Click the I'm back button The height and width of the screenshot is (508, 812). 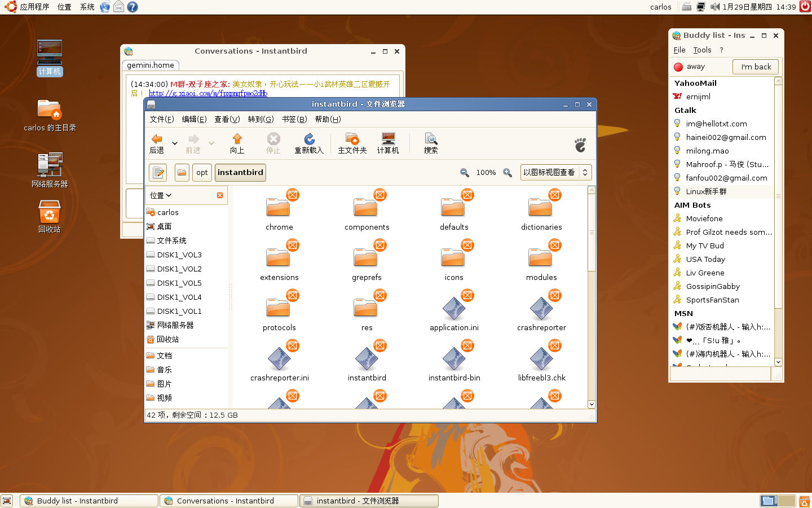coord(756,67)
